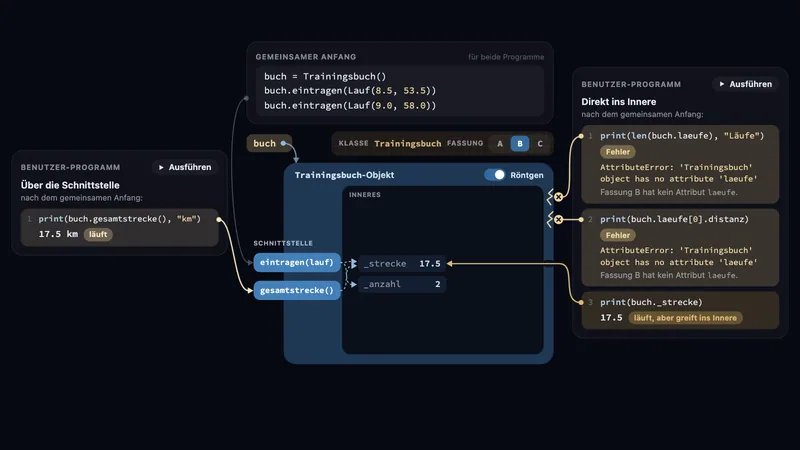Click code line buch = Trainingsbuch()
The height and width of the screenshot is (450, 800).
(x=325, y=76)
